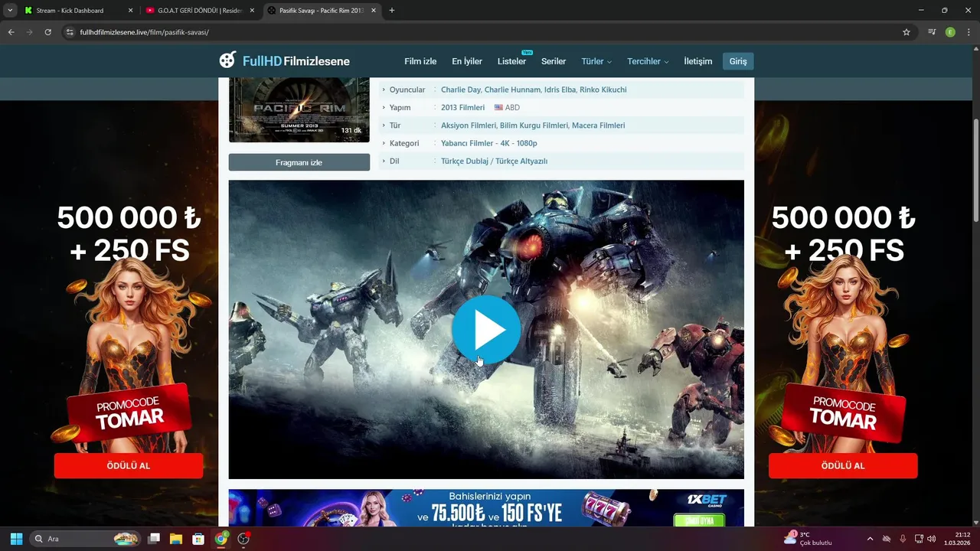
Task: Open the Chrome profile avatar
Action: click(950, 32)
